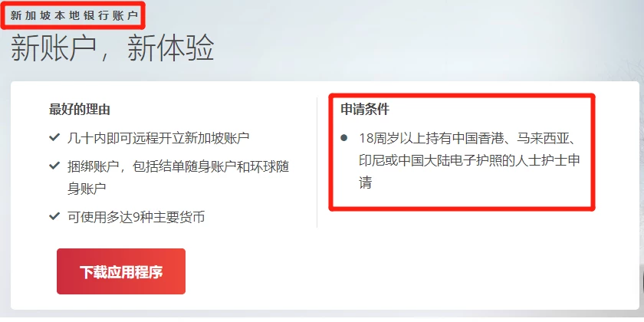Click the text 捆绑账户，包括结单随身账户和环球随
Screen dimensions: 644x322
pyautogui.click(x=178, y=166)
